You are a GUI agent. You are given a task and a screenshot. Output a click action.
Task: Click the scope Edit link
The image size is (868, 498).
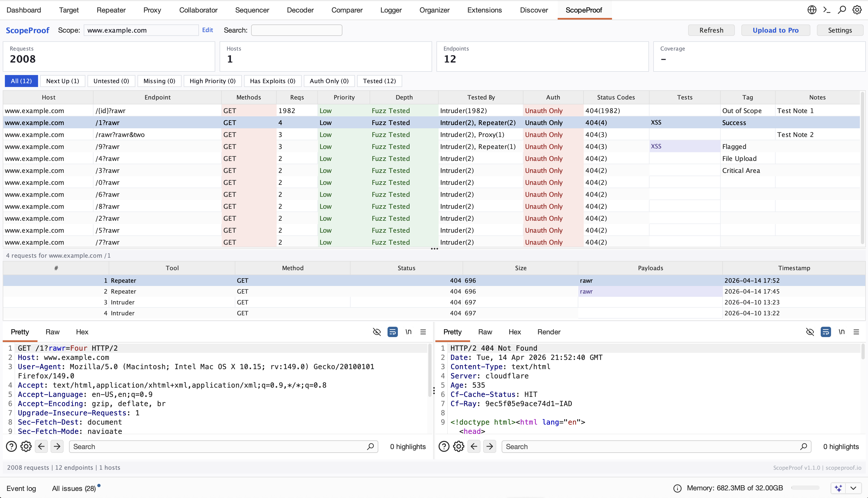(208, 30)
